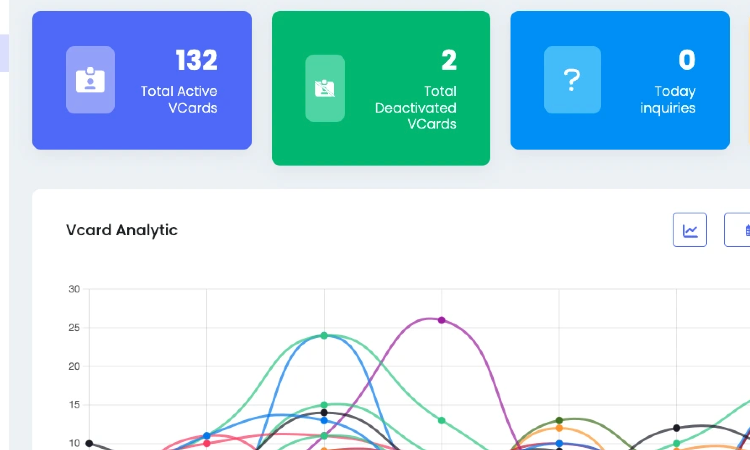The height and width of the screenshot is (450, 750).
Task: Open the Total Deactivated VCards label
Action: (416, 108)
